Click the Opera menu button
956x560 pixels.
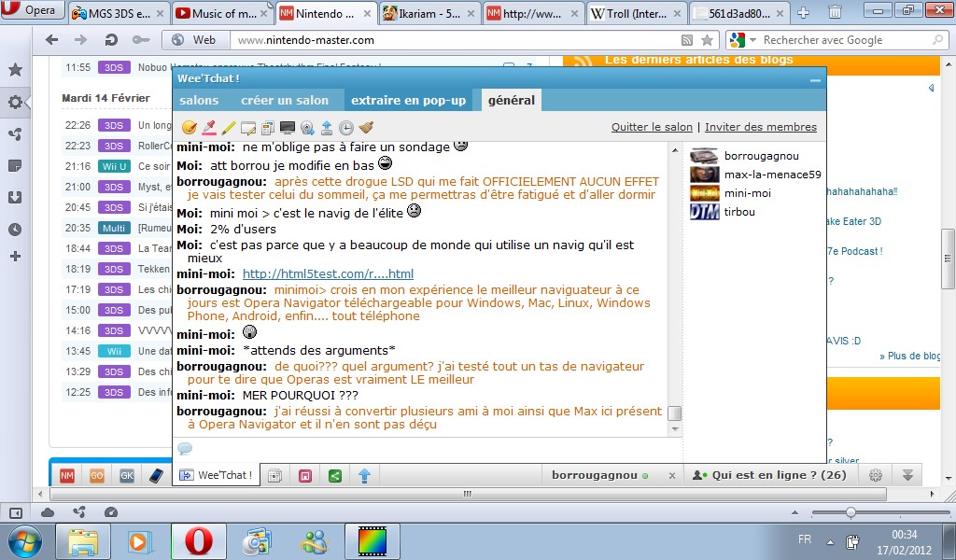click(x=32, y=9)
